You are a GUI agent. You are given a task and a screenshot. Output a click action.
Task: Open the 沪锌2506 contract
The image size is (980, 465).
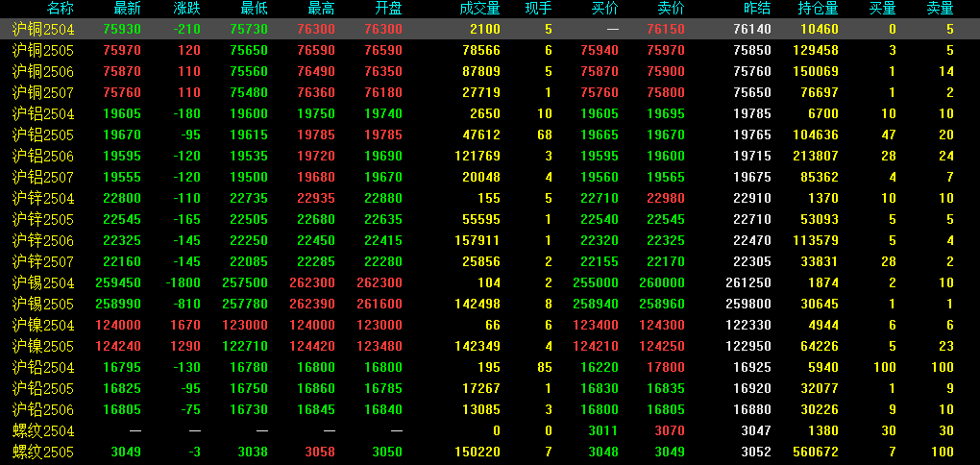[43, 240]
